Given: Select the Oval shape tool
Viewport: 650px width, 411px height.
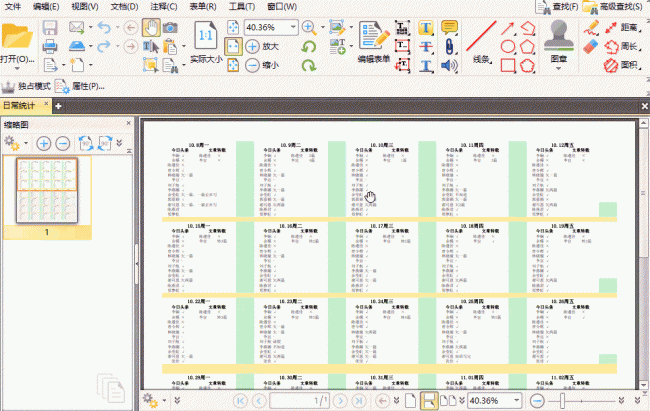Looking at the screenshot, I should pyautogui.click(x=508, y=46).
